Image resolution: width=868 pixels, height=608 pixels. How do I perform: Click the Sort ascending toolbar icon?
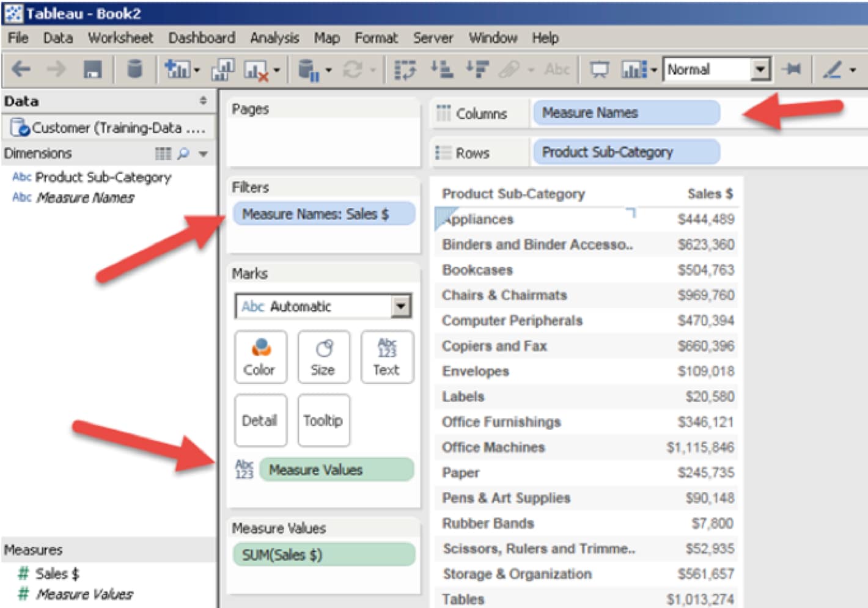click(x=441, y=70)
